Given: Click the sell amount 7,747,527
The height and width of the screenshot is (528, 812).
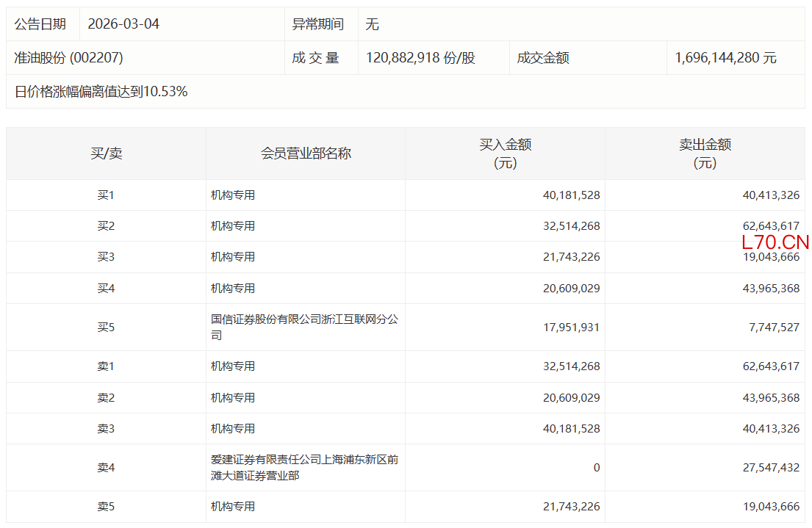Looking at the screenshot, I should (x=774, y=328).
